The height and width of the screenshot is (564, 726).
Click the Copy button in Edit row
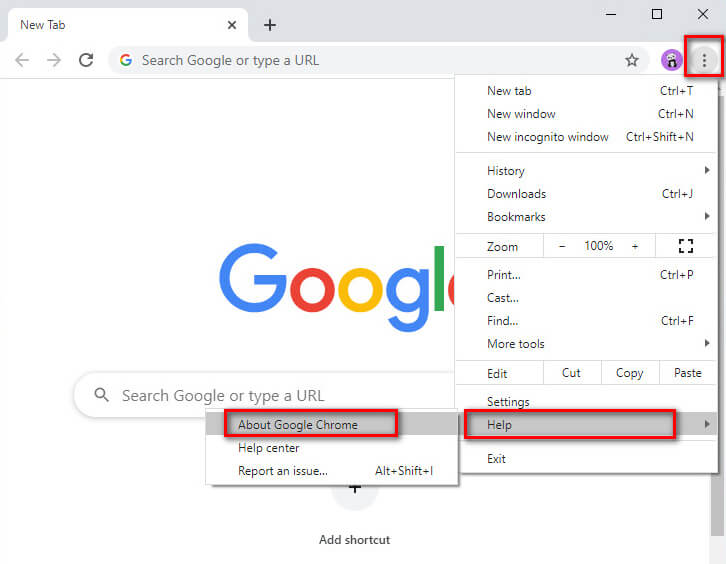click(x=630, y=373)
